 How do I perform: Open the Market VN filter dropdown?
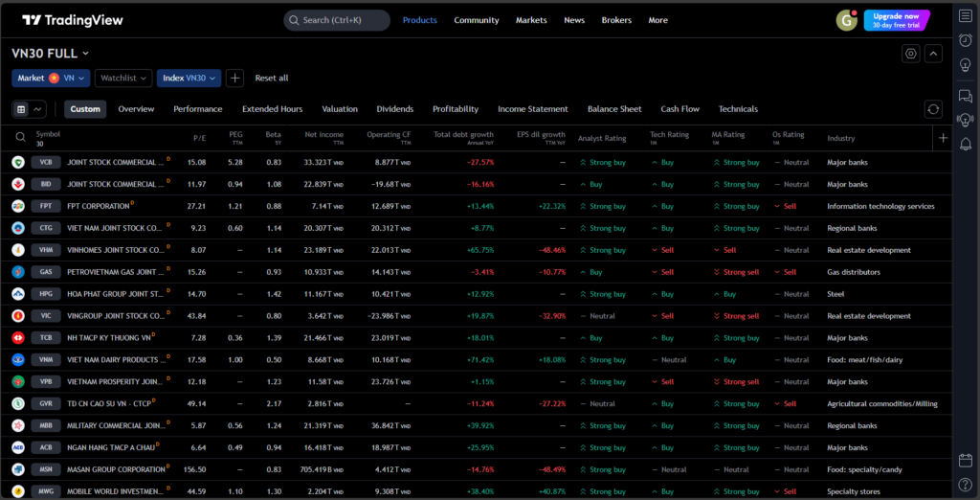tap(51, 79)
